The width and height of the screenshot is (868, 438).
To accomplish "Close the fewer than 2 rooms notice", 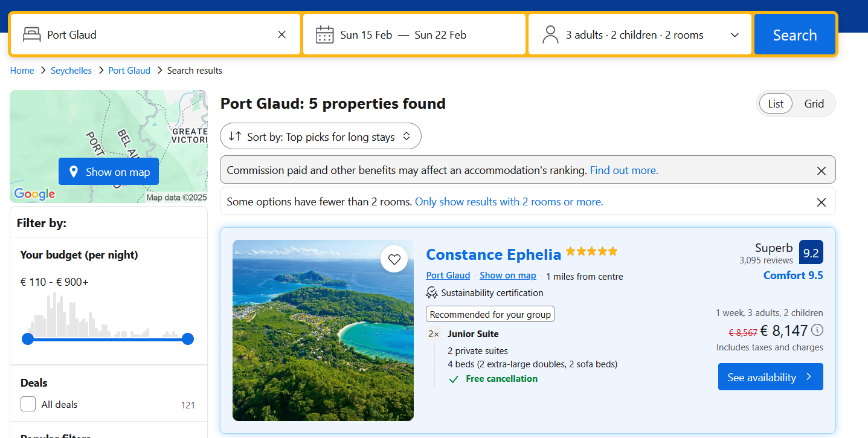I will (x=821, y=202).
